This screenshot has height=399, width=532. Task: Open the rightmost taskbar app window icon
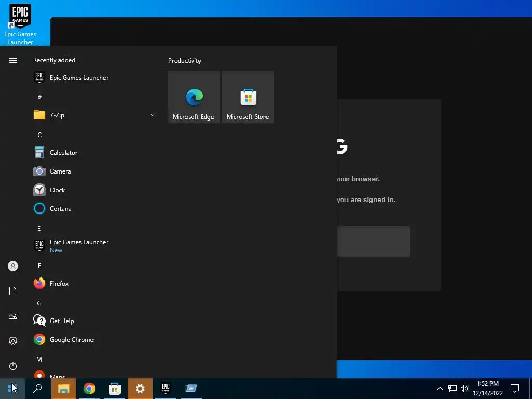[191, 389]
